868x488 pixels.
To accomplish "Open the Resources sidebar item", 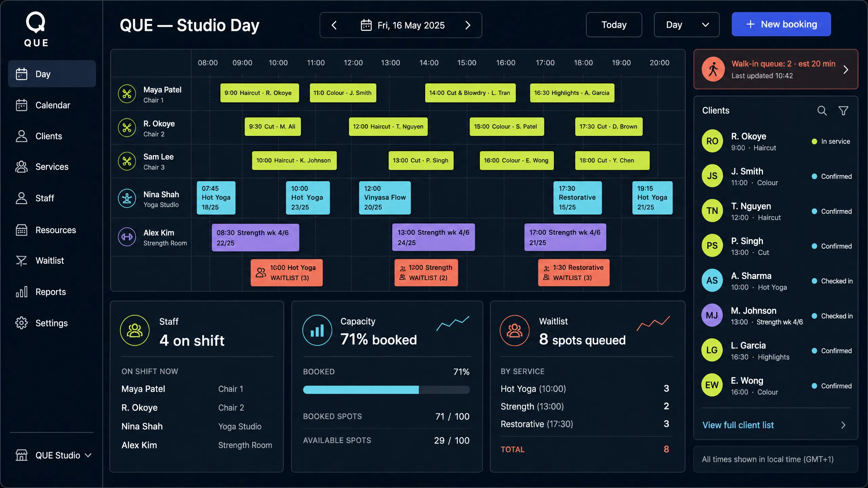I will [52, 230].
